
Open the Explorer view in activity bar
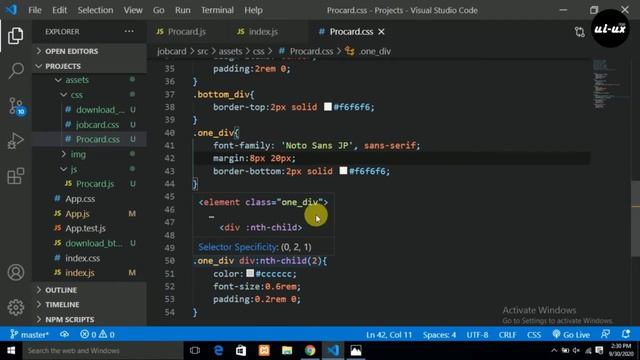pos(16,36)
